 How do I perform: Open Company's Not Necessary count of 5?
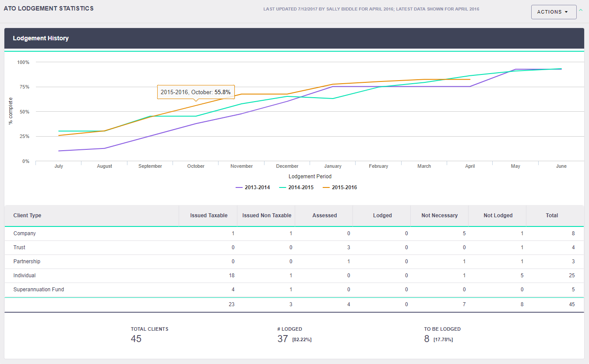click(464, 233)
